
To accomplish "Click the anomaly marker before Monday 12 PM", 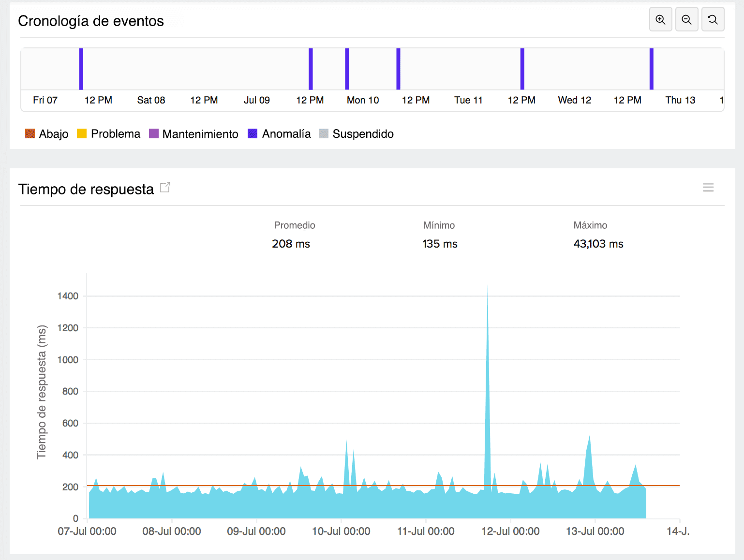I will click(x=398, y=69).
